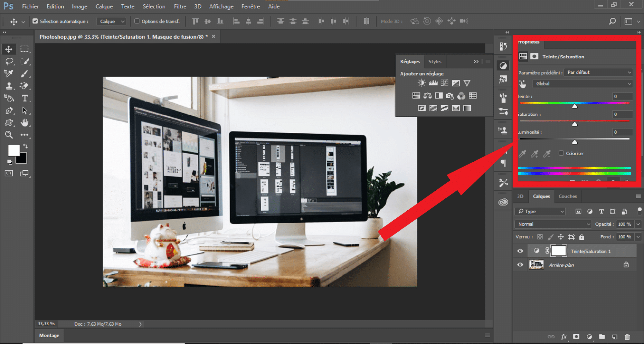Select the Horizontal Type tool

pos(25,98)
